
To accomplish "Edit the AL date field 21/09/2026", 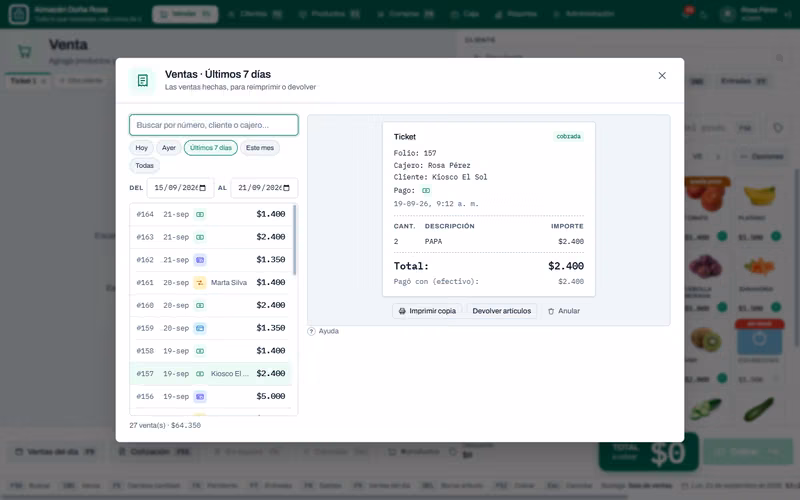I will tap(264, 188).
